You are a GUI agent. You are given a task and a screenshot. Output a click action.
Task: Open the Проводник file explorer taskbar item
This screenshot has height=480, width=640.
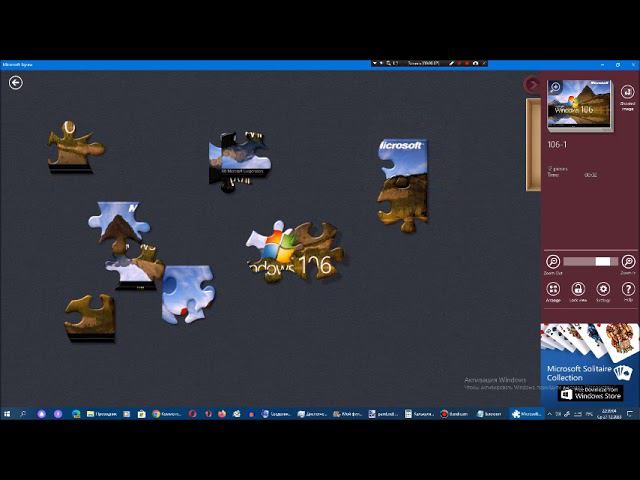(102, 414)
